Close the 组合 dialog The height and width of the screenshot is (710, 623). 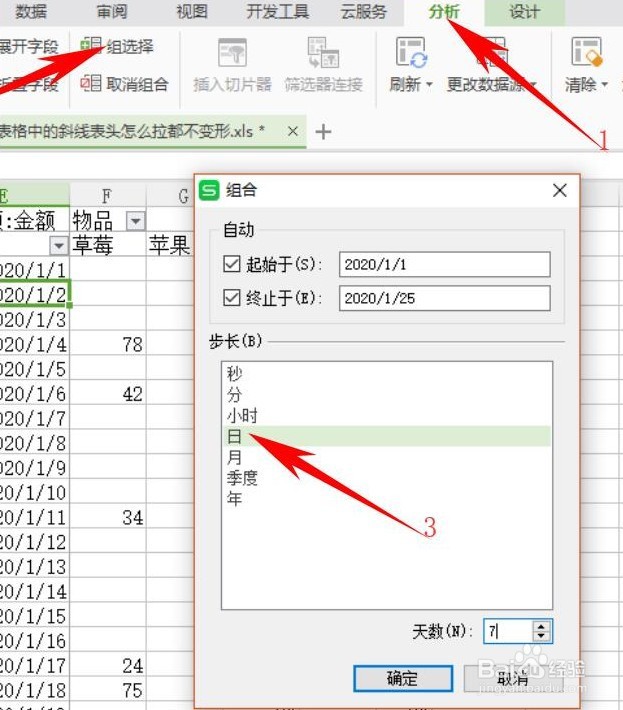tap(560, 190)
